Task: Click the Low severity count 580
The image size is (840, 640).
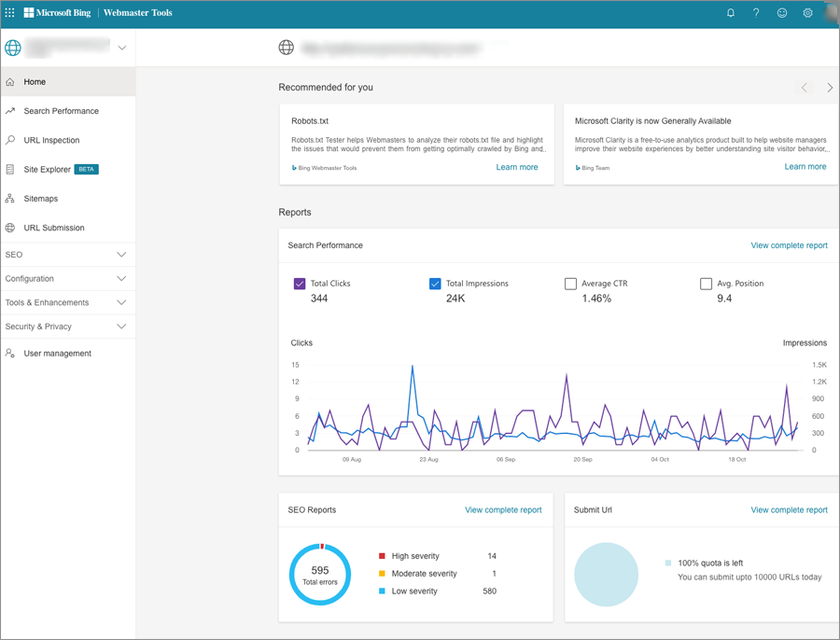Action: pos(490,591)
